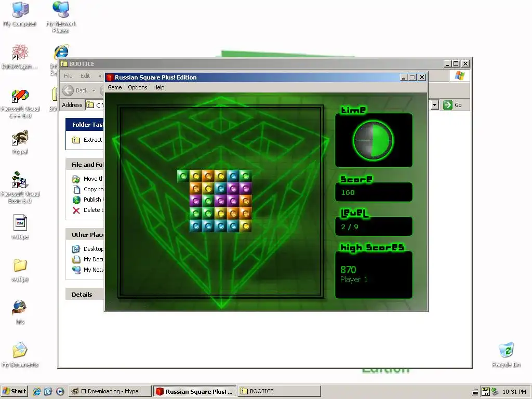Click the Back button in BOOTICE window
Screen dimensions: 532x399
point(76,90)
